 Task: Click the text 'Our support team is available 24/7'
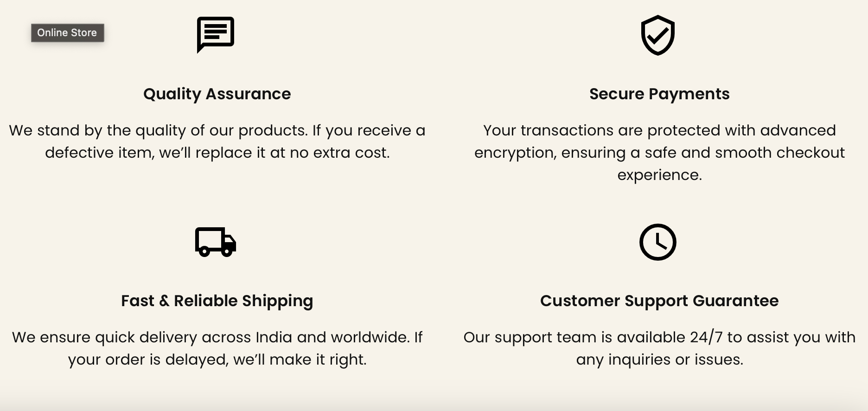tap(593, 337)
